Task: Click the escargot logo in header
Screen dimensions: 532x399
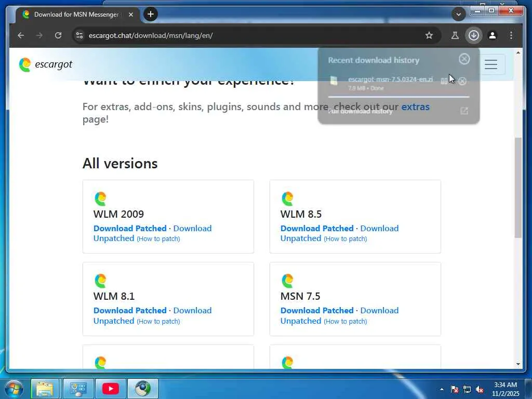Action: [x=46, y=64]
